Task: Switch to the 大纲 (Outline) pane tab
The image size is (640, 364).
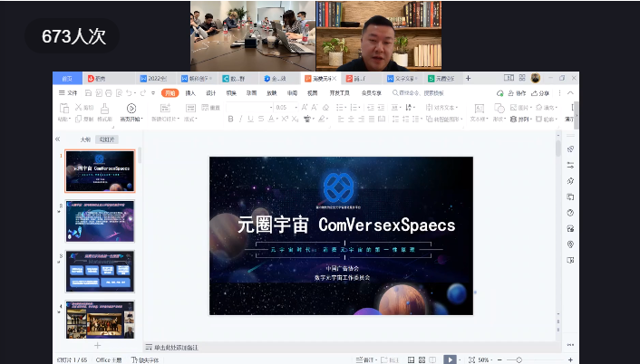Action: 85,139
